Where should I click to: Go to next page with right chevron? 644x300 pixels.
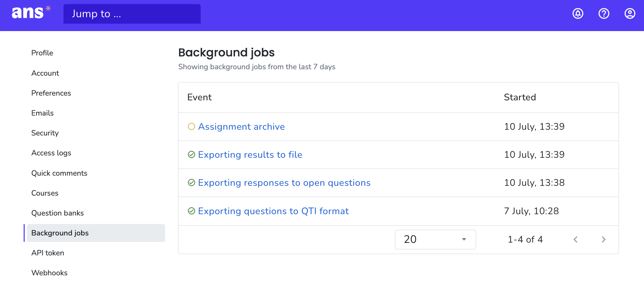[x=603, y=240]
